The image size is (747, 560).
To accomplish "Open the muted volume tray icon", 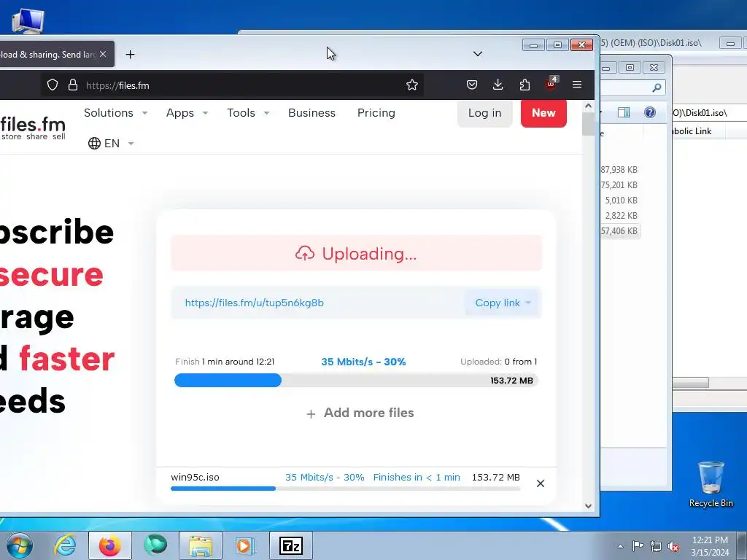I will pyautogui.click(x=673, y=546).
